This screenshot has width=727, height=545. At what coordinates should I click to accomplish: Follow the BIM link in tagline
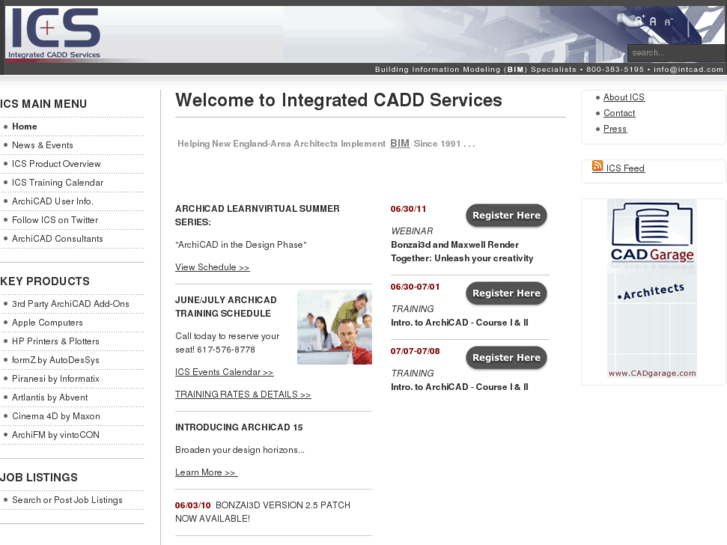(400, 143)
